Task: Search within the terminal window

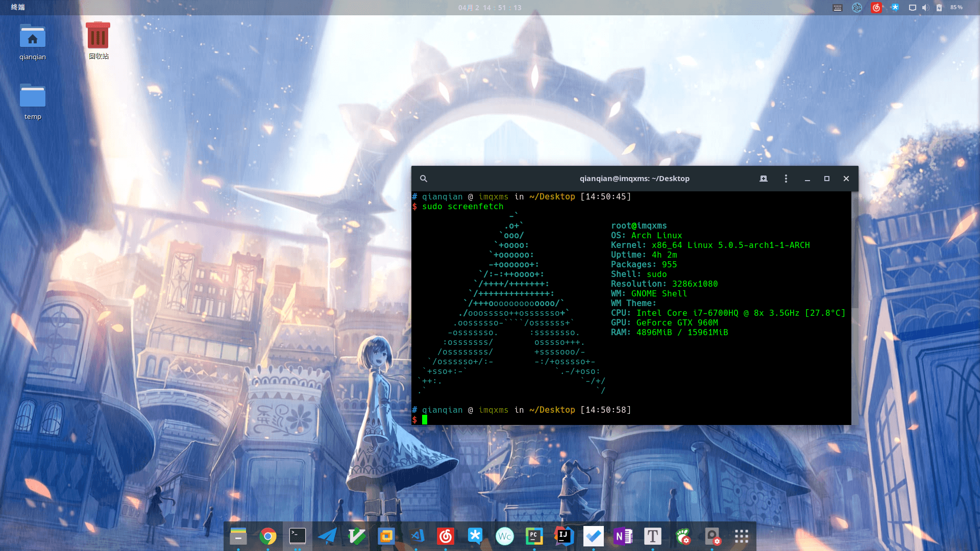Action: pyautogui.click(x=424, y=179)
